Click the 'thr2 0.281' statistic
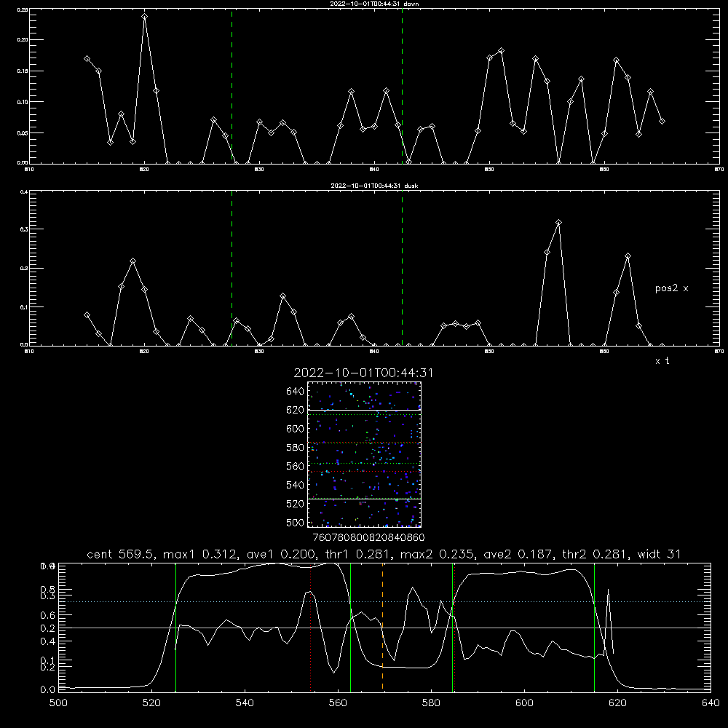The image size is (728, 728). (x=596, y=554)
